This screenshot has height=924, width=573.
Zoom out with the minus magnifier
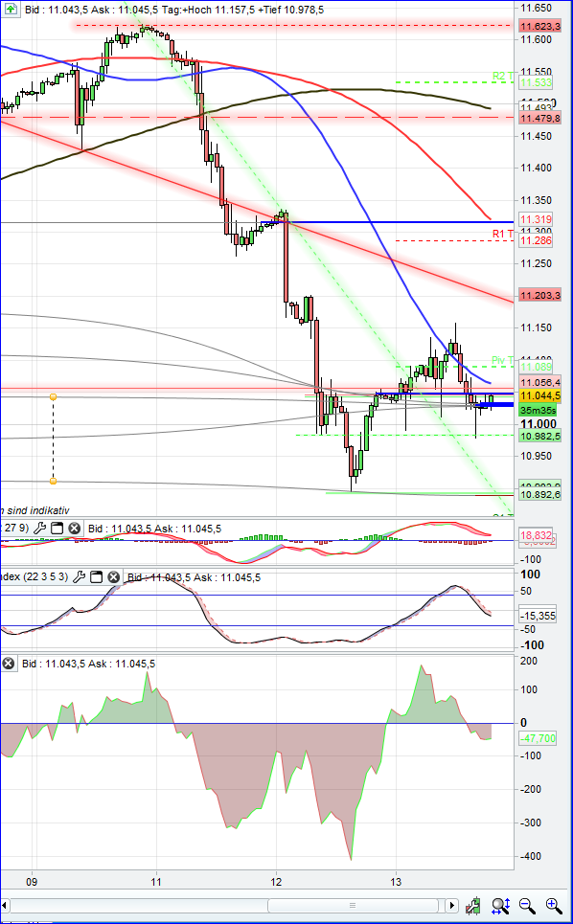click(x=528, y=905)
